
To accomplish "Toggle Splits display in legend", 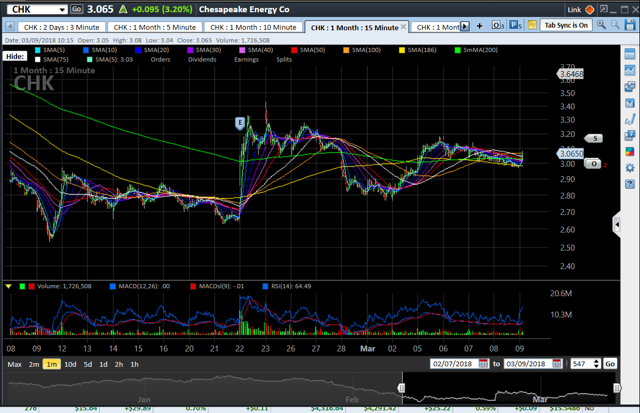I will (x=284, y=60).
